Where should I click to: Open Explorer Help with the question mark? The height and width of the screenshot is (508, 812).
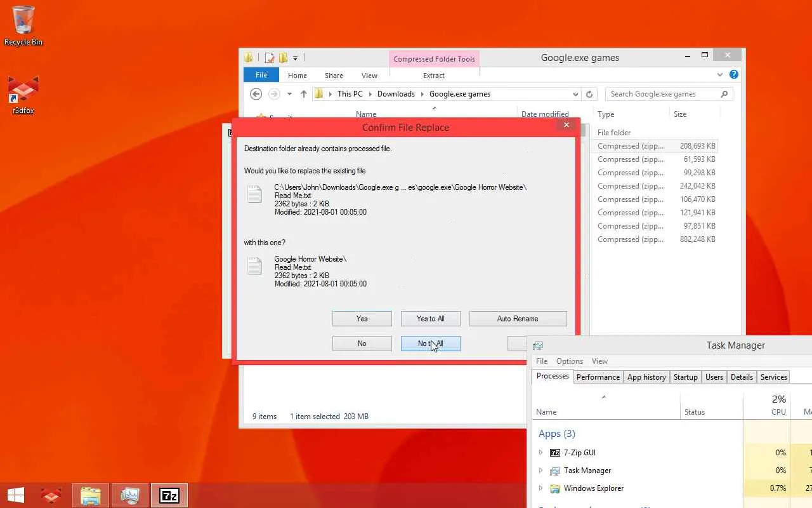(x=734, y=74)
